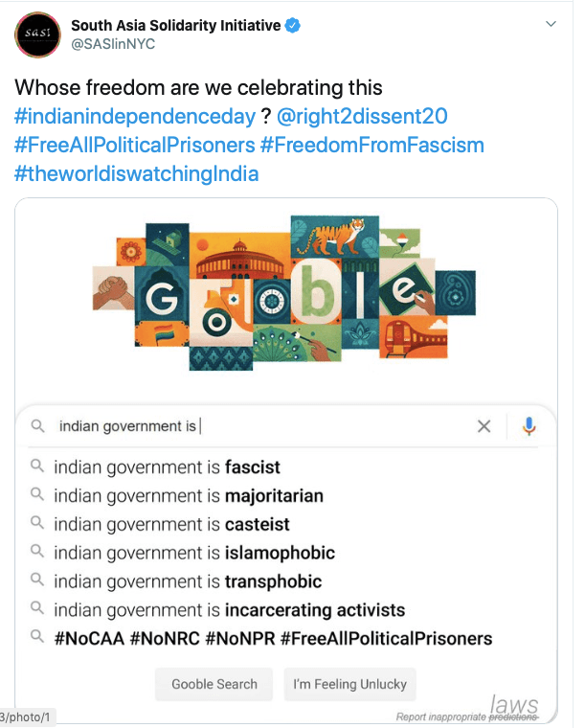Clear the search box with the X icon
This screenshot has width=585, height=728.
point(484,426)
